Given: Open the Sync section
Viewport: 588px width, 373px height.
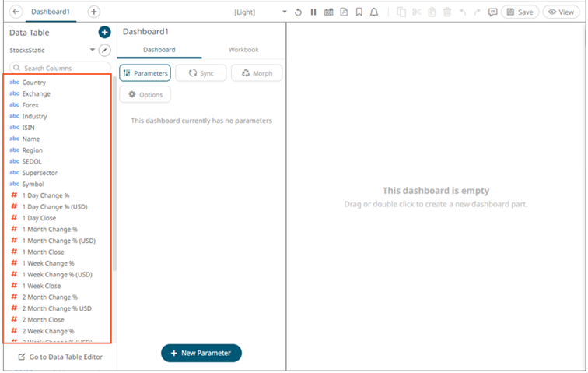Looking at the screenshot, I should click(x=201, y=73).
